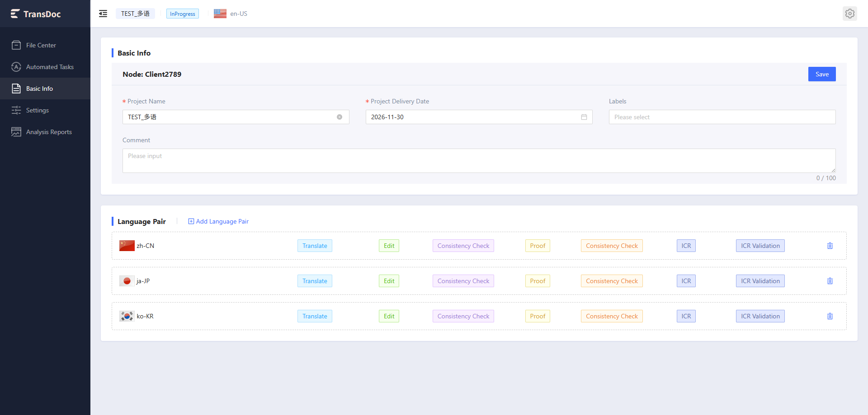Click the TransDoc logo
The width and height of the screenshot is (868, 415).
(36, 14)
